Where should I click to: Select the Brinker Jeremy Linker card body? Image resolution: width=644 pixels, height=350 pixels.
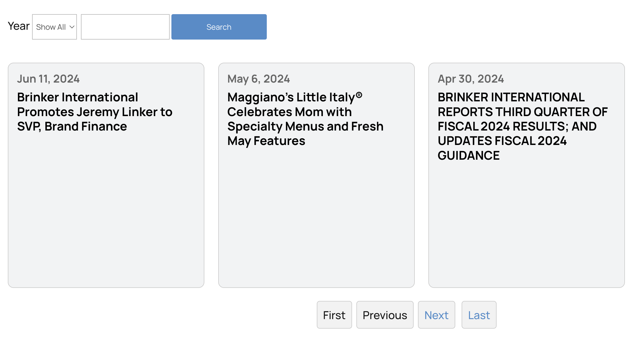click(106, 208)
